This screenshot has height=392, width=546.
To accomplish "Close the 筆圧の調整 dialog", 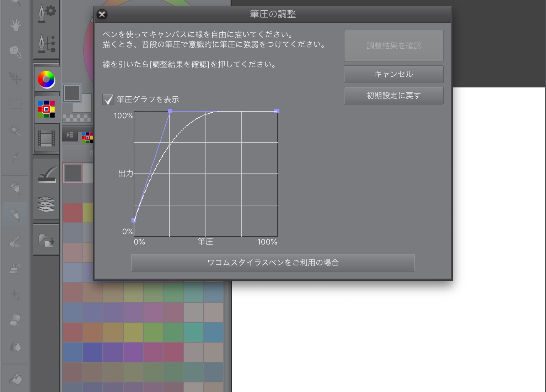I will 102,14.
